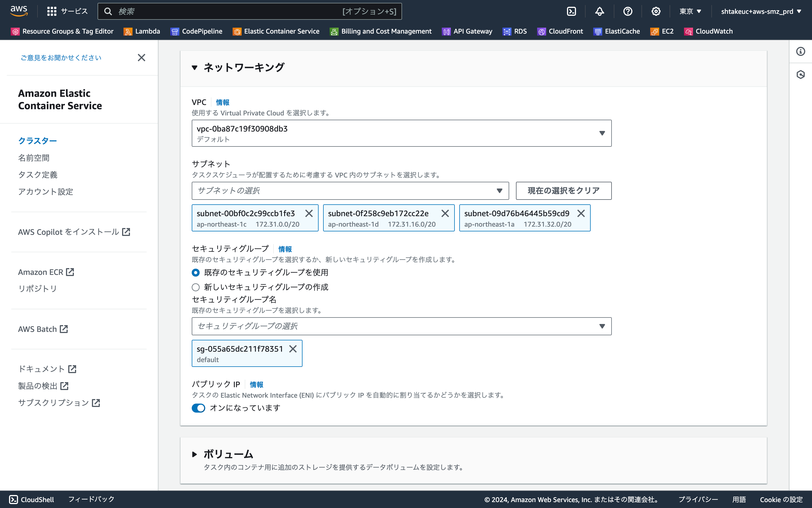This screenshot has height=508, width=812.
Task: Open 製品の検出 external link
Action: click(43, 386)
